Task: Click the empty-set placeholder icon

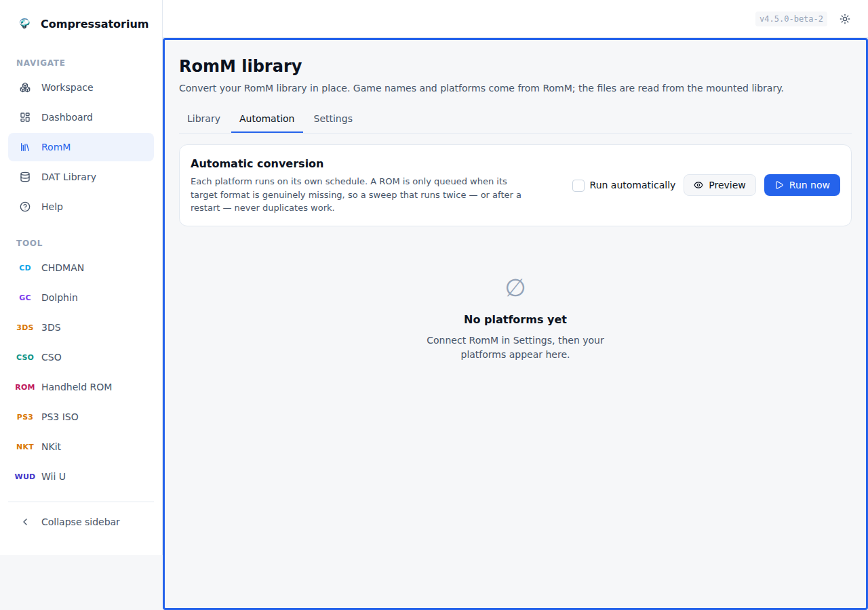Action: (x=515, y=287)
